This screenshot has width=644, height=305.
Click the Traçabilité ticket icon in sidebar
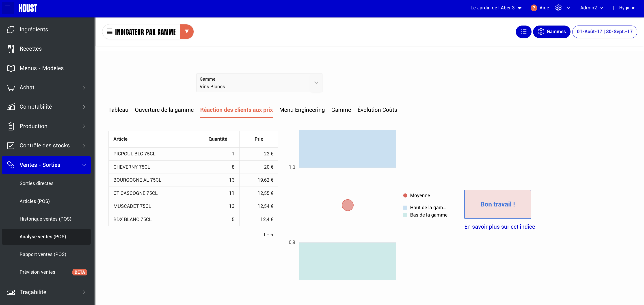click(x=11, y=292)
